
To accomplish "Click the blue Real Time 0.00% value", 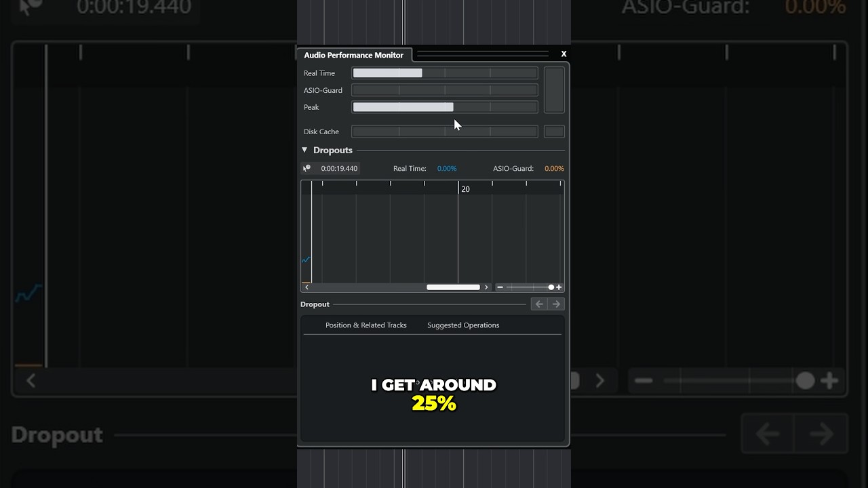I will tap(447, 168).
